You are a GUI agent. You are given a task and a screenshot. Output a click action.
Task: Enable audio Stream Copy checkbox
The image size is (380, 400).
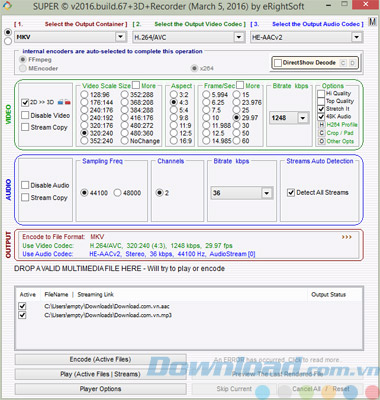[25, 197]
